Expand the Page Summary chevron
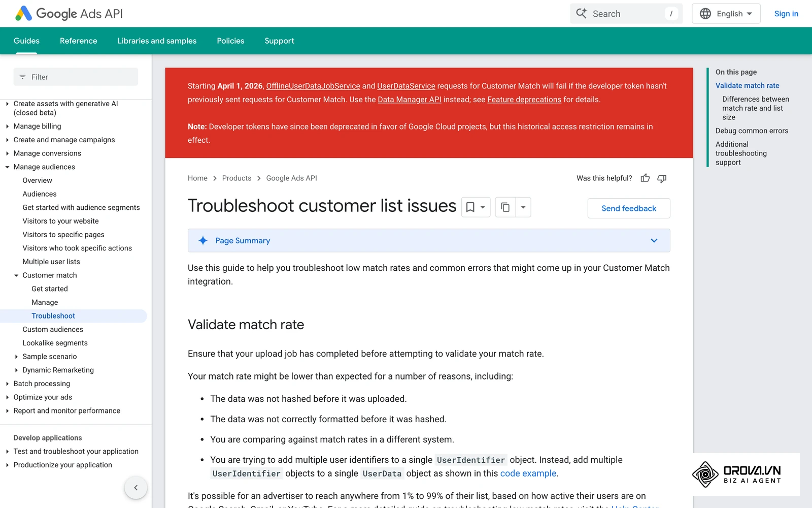The width and height of the screenshot is (812, 508). pyautogui.click(x=654, y=241)
